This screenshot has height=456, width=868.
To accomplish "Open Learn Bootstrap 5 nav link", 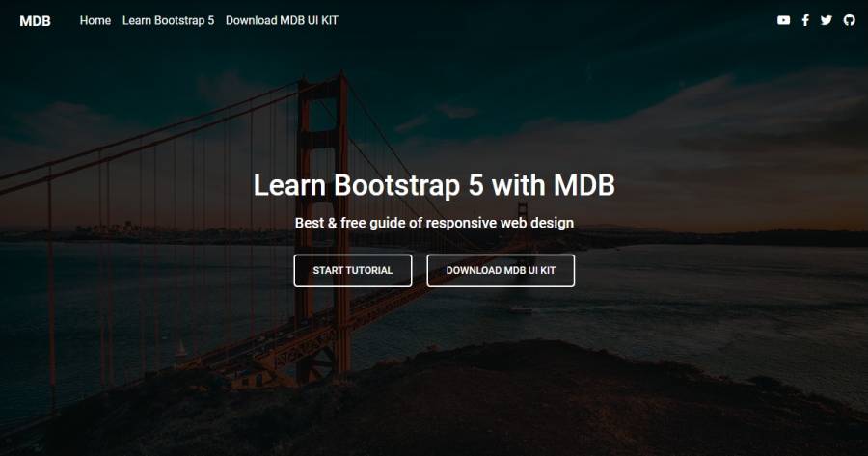I will click(168, 20).
